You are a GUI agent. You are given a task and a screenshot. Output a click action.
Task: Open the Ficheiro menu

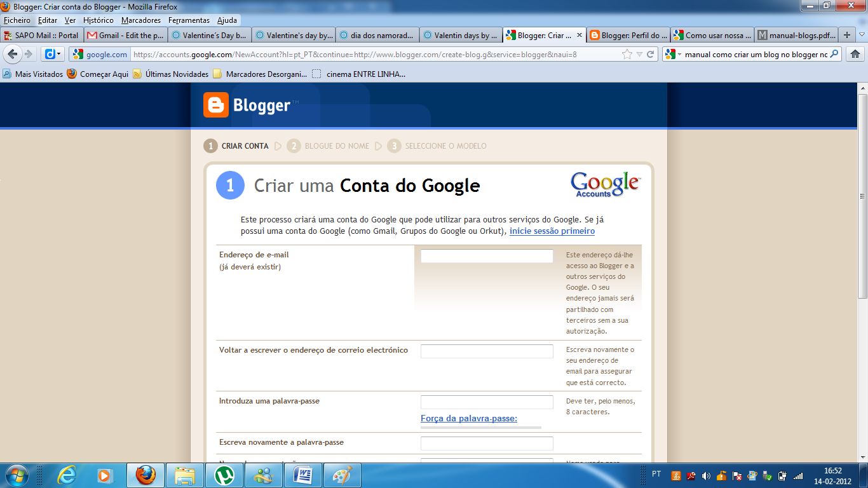pos(17,20)
